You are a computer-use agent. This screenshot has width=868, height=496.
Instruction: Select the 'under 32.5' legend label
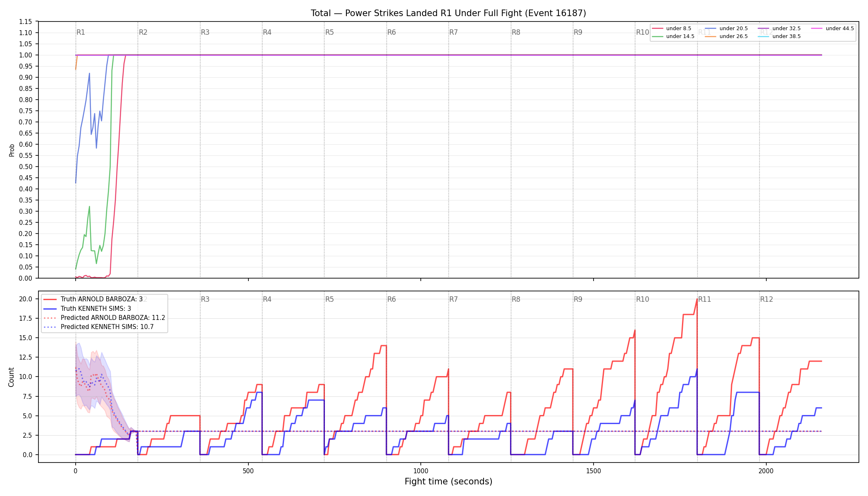tap(787, 29)
